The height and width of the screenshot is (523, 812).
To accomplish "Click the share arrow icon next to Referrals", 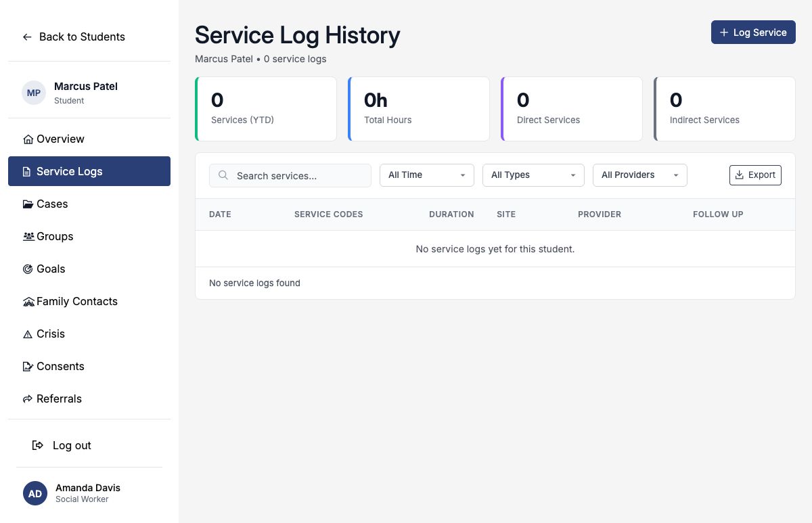I will click(28, 399).
